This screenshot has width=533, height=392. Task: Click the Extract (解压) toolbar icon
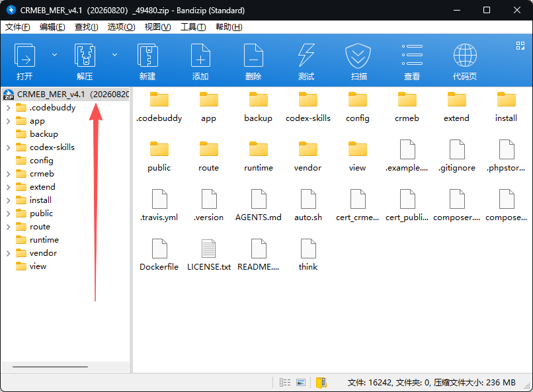(x=85, y=56)
